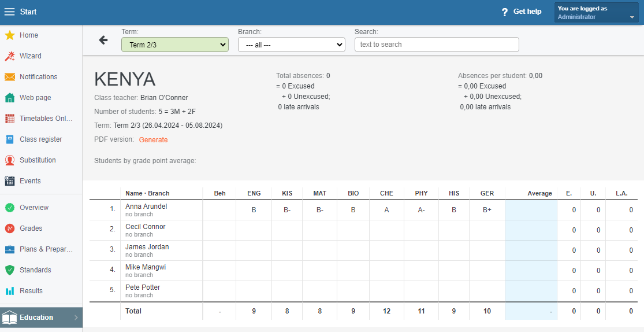Open the Term 2/3 dropdown

(175, 45)
